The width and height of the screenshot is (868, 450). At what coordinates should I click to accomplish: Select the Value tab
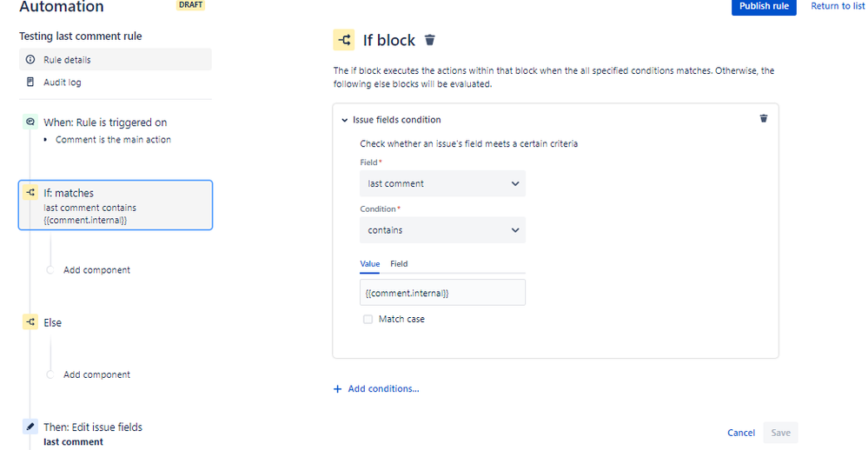[x=370, y=264]
